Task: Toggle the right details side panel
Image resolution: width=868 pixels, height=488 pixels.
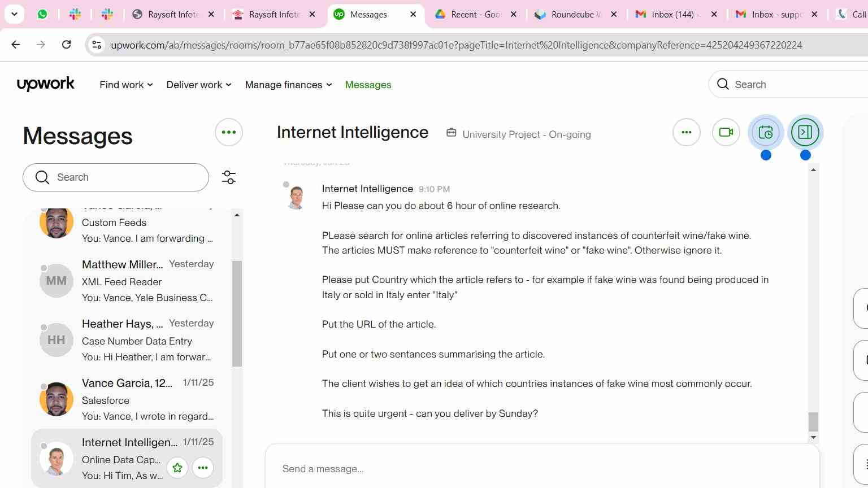Action: (x=805, y=132)
